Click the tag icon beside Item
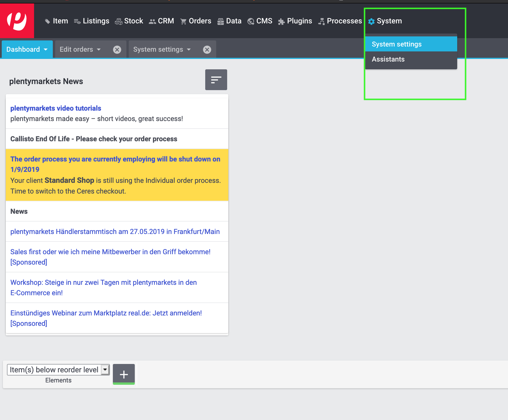Viewport: 508px width, 420px height. (48, 21)
